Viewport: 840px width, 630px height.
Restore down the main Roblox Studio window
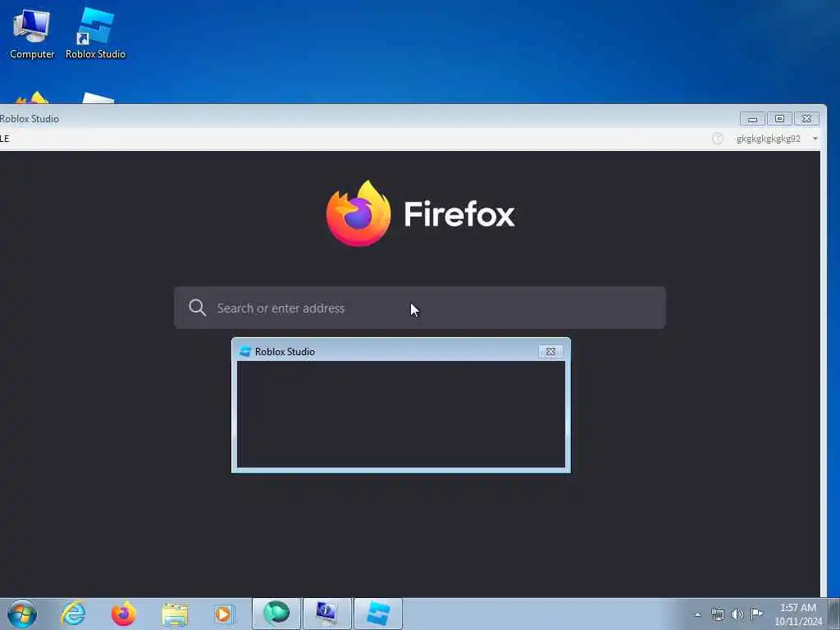tap(779, 118)
